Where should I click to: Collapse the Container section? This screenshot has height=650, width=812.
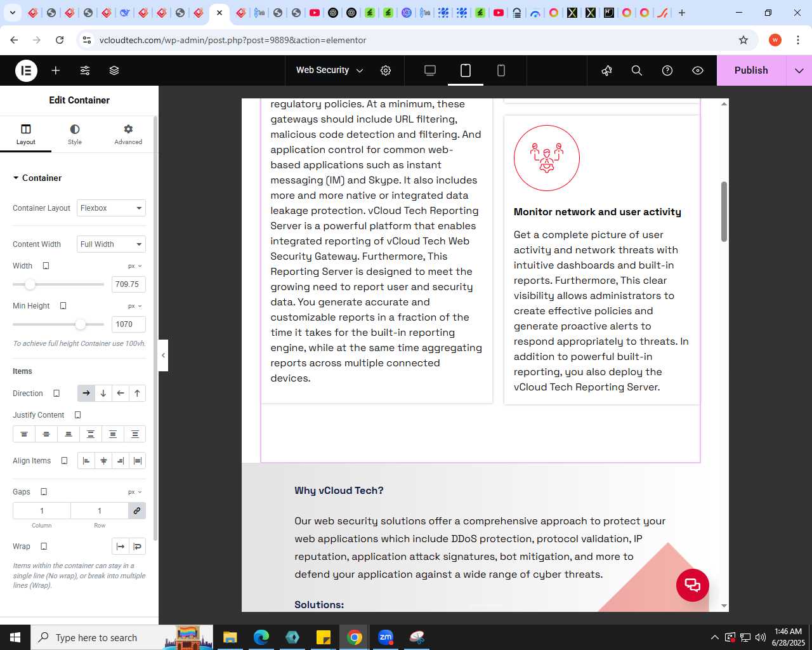click(x=37, y=178)
